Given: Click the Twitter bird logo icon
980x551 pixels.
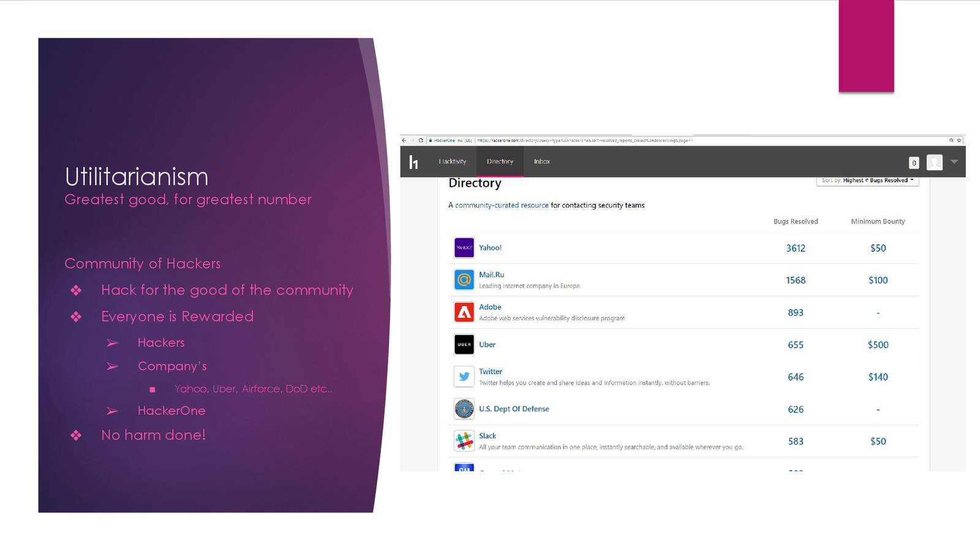Looking at the screenshot, I should click(464, 377).
